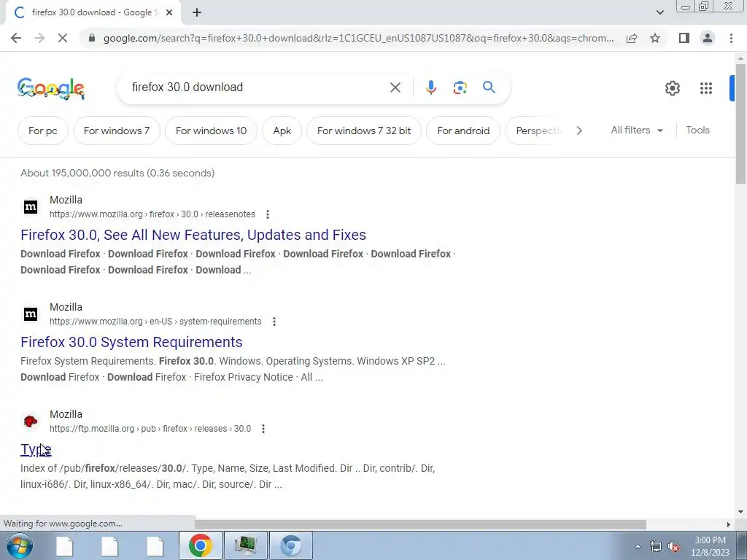Open the monitor app on the taskbar

245,545
